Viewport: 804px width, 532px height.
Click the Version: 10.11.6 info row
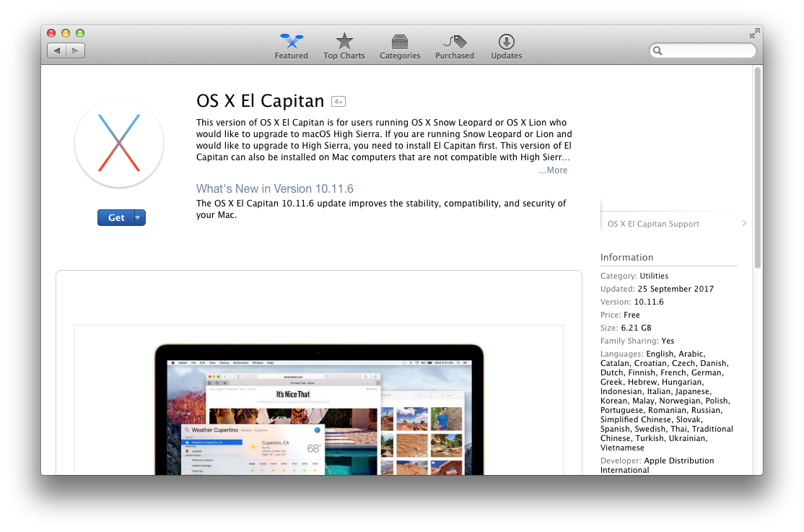[632, 302]
